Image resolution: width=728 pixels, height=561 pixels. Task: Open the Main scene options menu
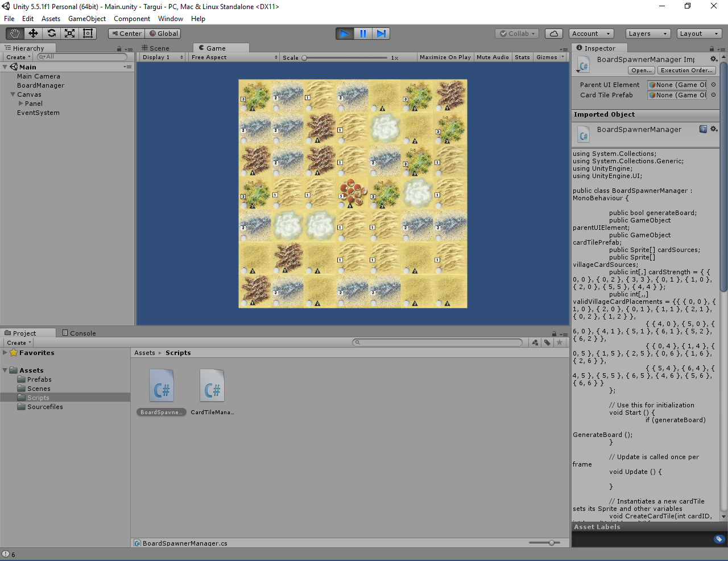click(x=127, y=67)
